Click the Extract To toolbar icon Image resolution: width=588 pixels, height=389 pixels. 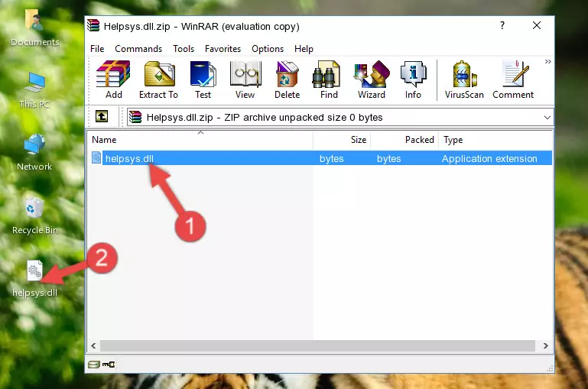coord(158,79)
